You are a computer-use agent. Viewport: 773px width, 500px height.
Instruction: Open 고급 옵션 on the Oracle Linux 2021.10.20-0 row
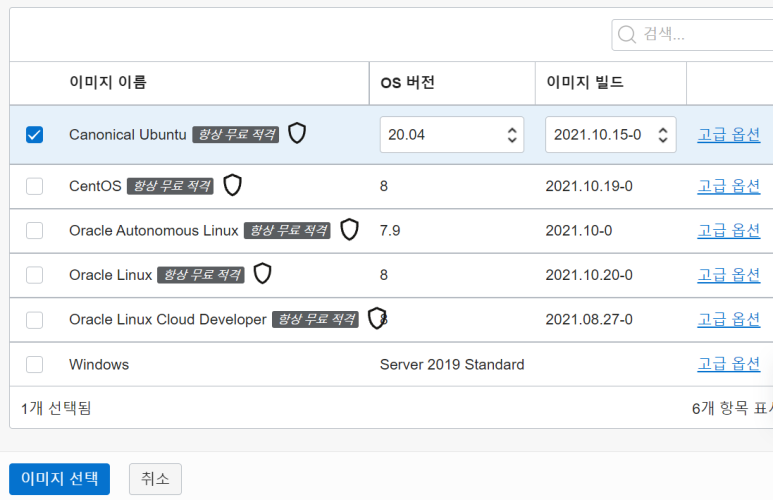[729, 275]
